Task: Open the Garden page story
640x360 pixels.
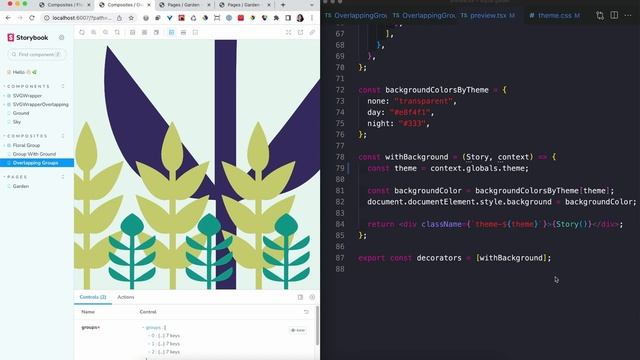Action: [20, 186]
